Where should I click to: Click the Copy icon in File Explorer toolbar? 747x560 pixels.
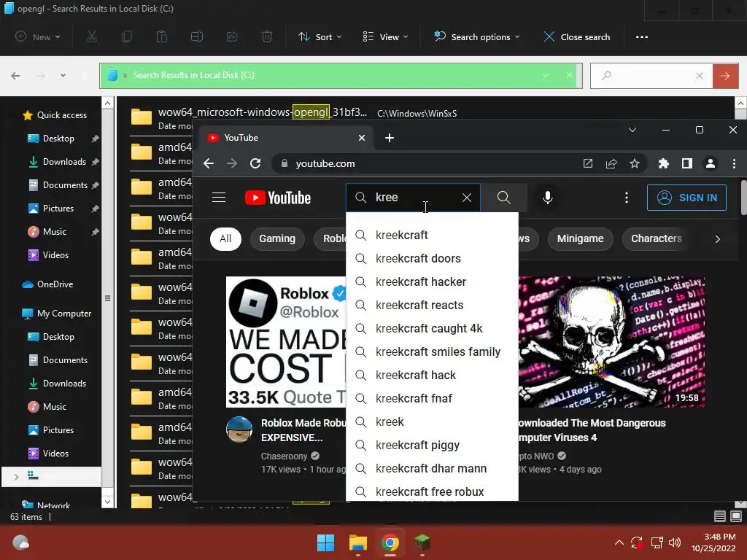tap(127, 36)
